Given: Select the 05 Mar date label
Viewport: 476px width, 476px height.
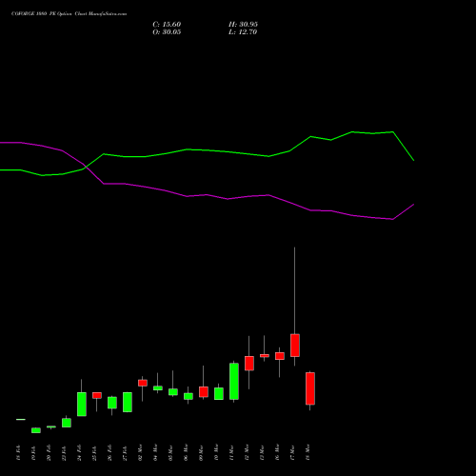Looking at the screenshot, I should [170, 452].
